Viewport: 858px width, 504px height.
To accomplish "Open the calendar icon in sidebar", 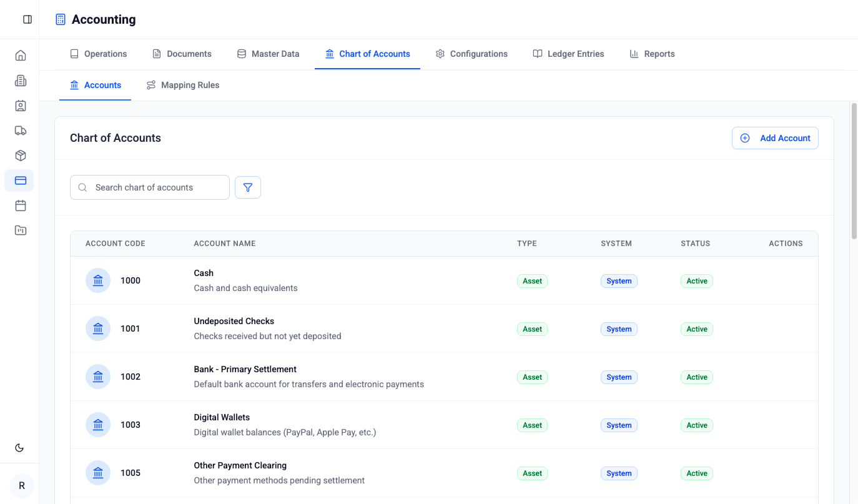I will 20,205.
